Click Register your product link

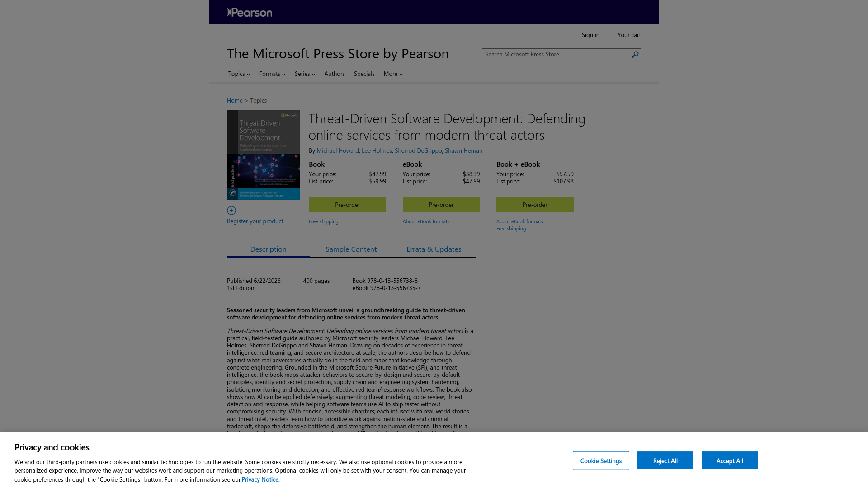point(255,221)
